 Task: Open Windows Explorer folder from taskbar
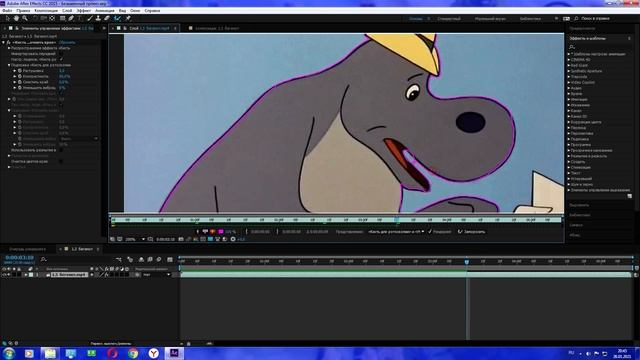(x=50, y=353)
